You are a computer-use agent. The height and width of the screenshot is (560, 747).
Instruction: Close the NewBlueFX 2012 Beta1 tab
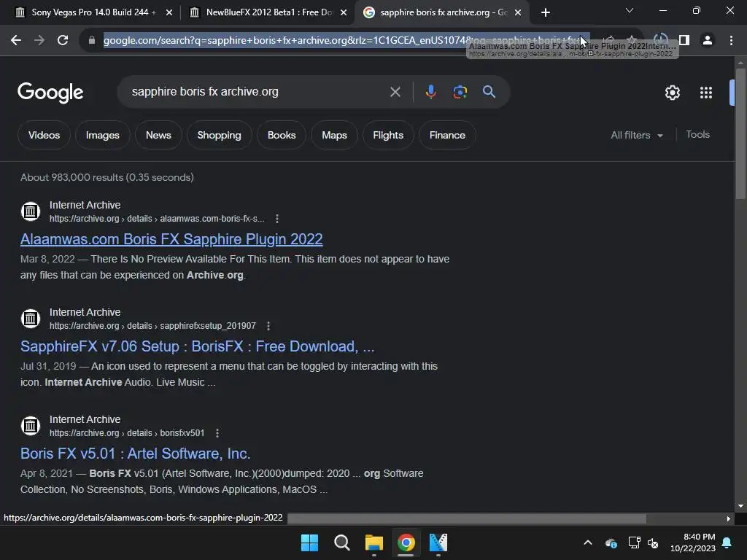point(344,12)
